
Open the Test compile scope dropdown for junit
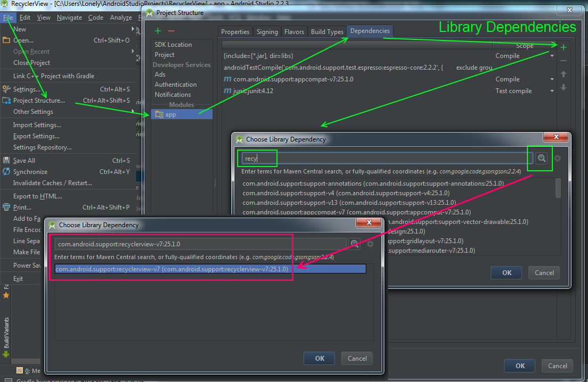[551, 90]
